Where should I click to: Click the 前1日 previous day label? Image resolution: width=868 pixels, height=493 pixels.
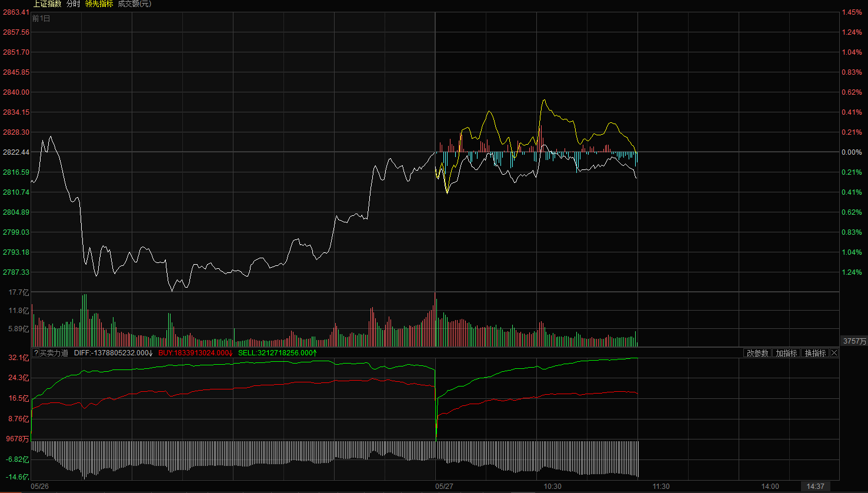click(x=41, y=19)
